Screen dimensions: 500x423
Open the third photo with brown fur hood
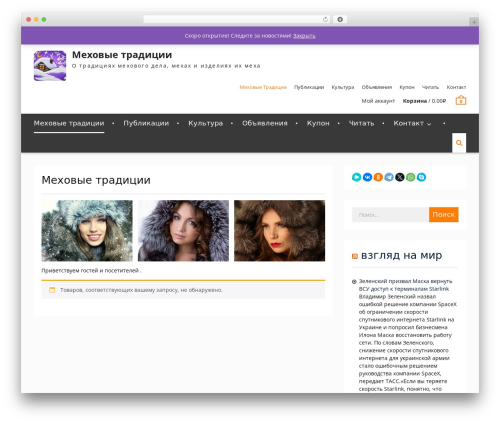click(279, 231)
